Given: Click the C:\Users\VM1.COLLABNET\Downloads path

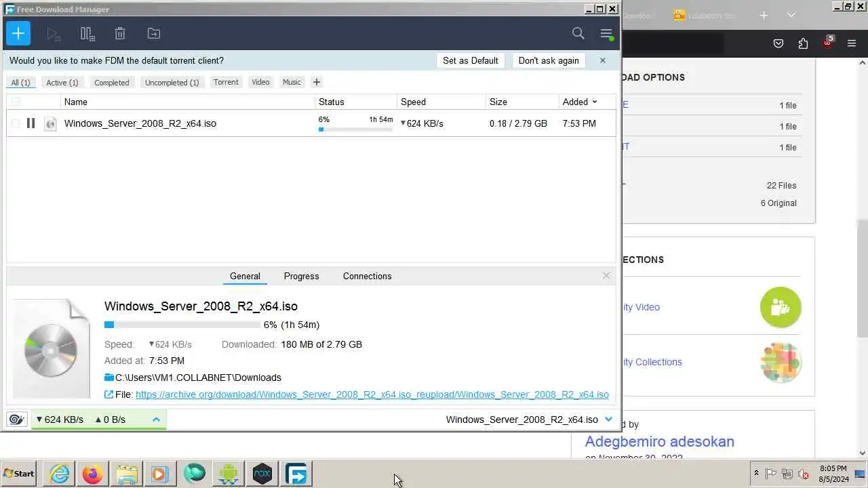Looking at the screenshot, I should [198, 378].
